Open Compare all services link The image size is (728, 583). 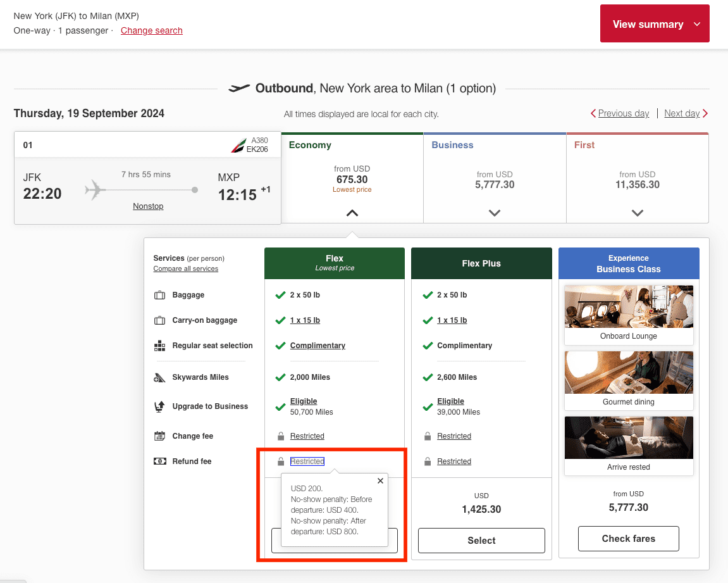coord(185,268)
